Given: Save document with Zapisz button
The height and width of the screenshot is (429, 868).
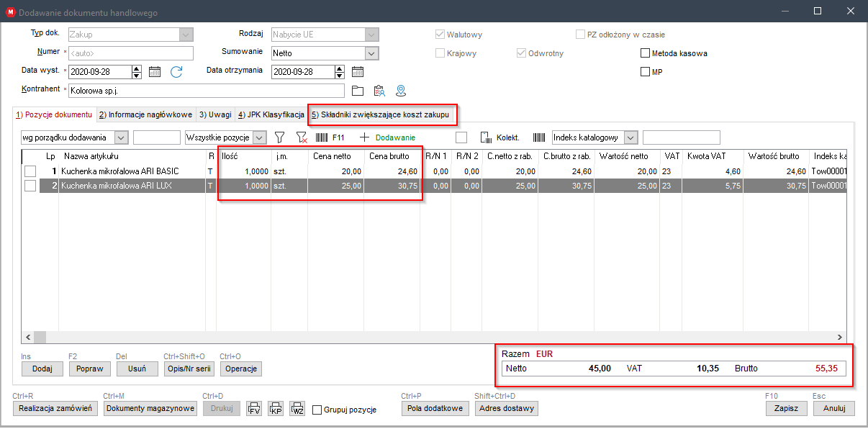Looking at the screenshot, I should tap(787, 407).
